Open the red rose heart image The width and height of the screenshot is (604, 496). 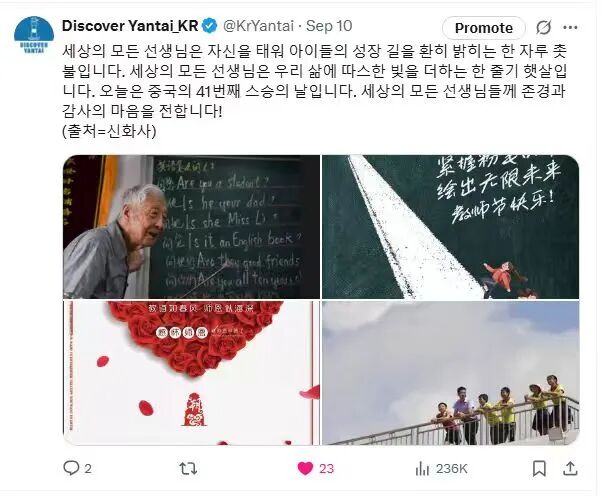191,373
